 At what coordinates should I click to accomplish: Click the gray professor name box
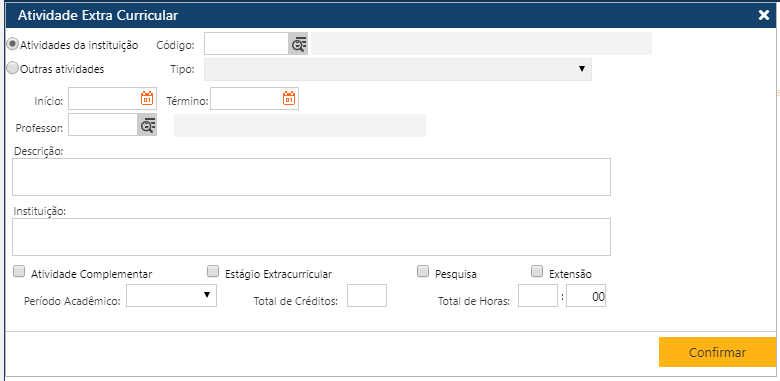pyautogui.click(x=300, y=125)
